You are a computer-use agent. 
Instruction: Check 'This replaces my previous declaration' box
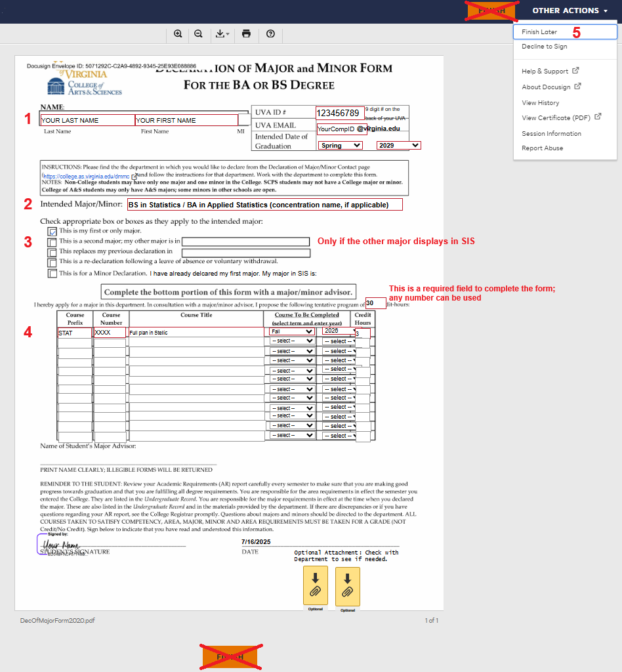point(52,253)
